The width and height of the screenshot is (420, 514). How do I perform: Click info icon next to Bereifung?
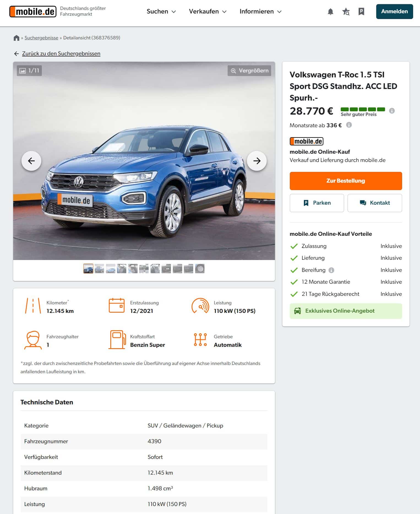[331, 270]
